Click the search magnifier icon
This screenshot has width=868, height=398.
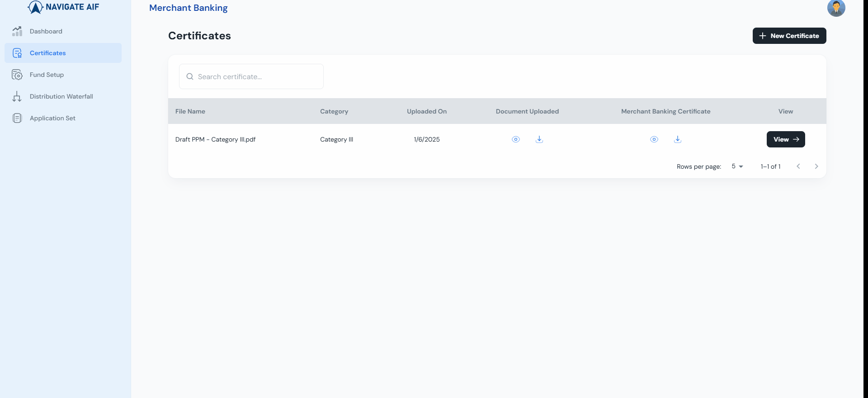point(190,76)
